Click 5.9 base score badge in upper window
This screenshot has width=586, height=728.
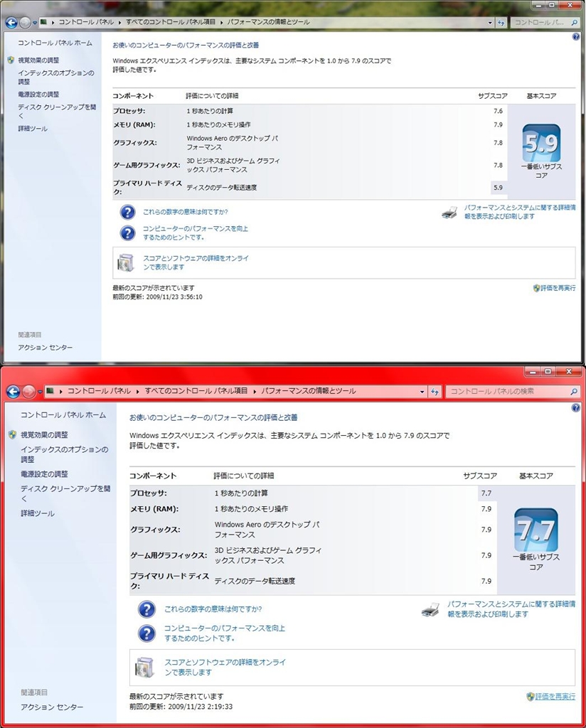(x=541, y=143)
